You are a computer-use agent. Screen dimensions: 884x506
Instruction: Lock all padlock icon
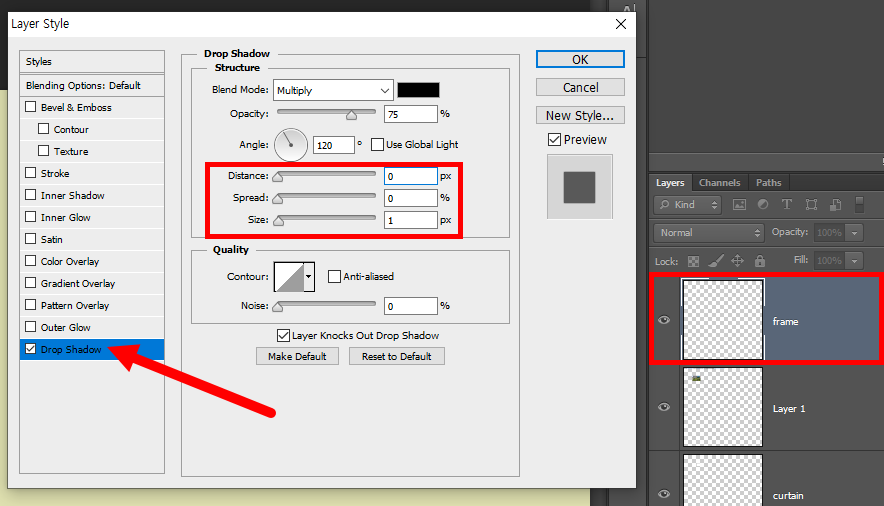(x=760, y=260)
